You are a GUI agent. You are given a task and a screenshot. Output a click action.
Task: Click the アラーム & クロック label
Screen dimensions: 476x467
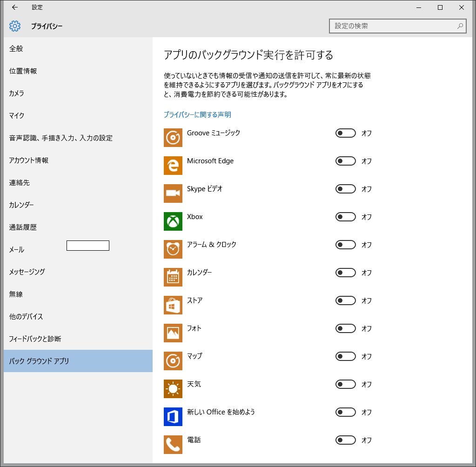click(211, 245)
